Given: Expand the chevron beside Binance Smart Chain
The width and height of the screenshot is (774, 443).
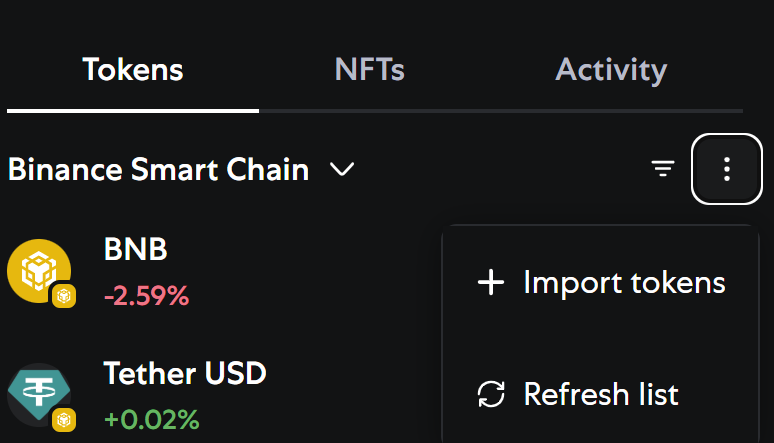Looking at the screenshot, I should click(342, 170).
